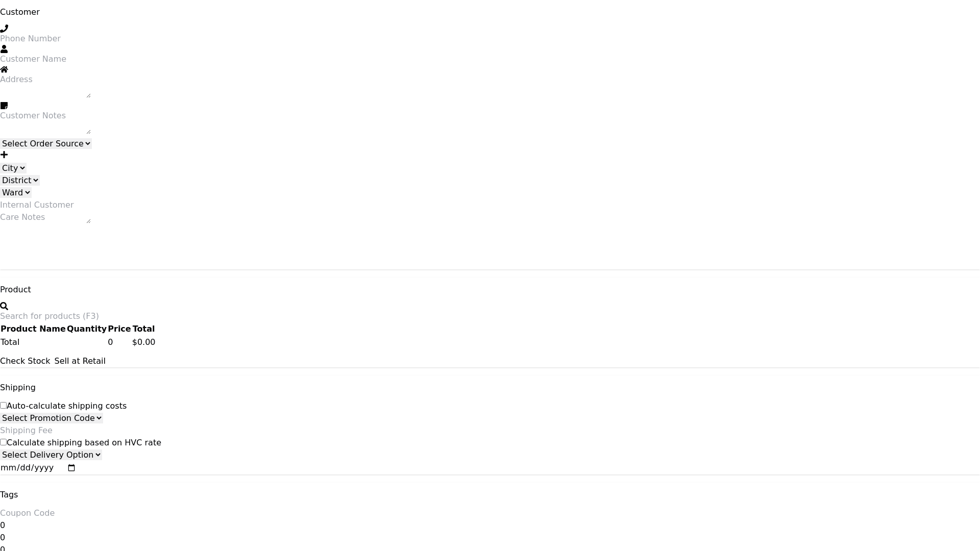Enable Auto-calculate shipping costs checkbox
Viewport: 980px width, 551px height.
pyautogui.click(x=3, y=406)
